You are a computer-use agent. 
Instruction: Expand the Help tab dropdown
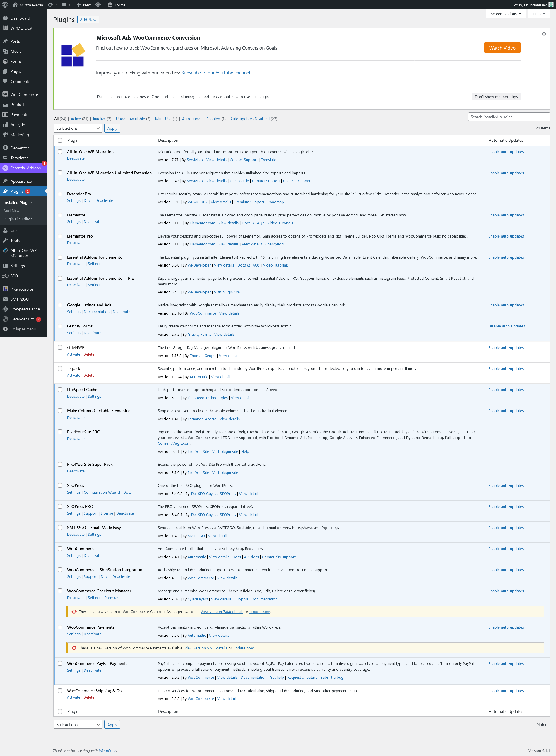[x=538, y=14]
